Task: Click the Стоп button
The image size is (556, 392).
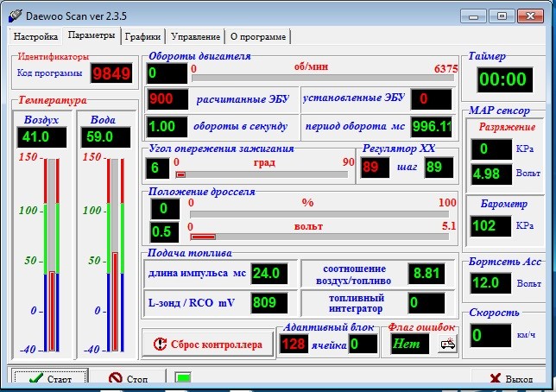Action: 128,377
